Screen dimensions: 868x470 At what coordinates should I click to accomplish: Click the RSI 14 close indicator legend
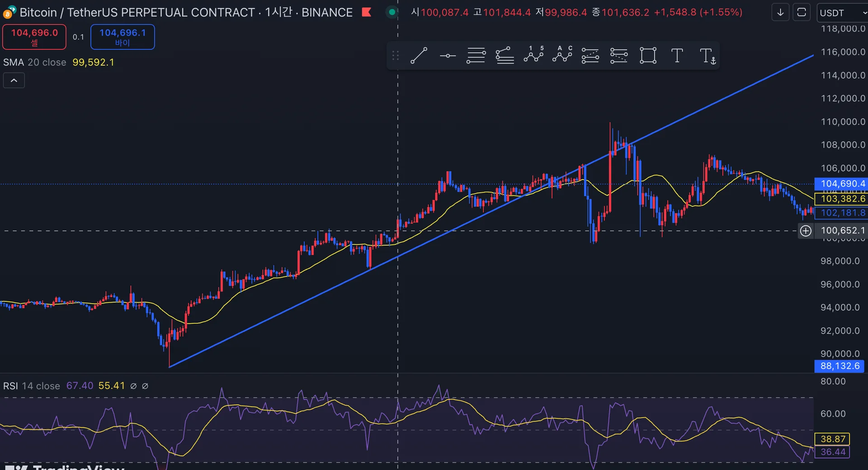point(32,386)
